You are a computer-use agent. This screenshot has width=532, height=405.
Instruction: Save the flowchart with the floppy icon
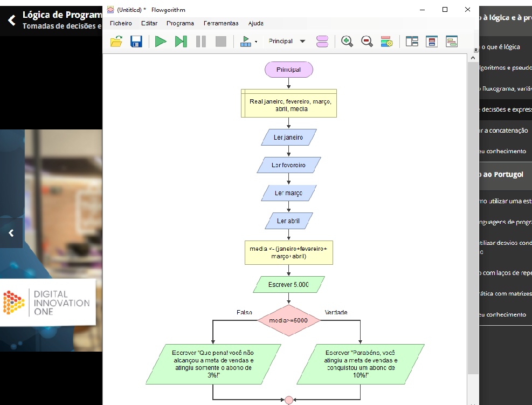coord(136,42)
